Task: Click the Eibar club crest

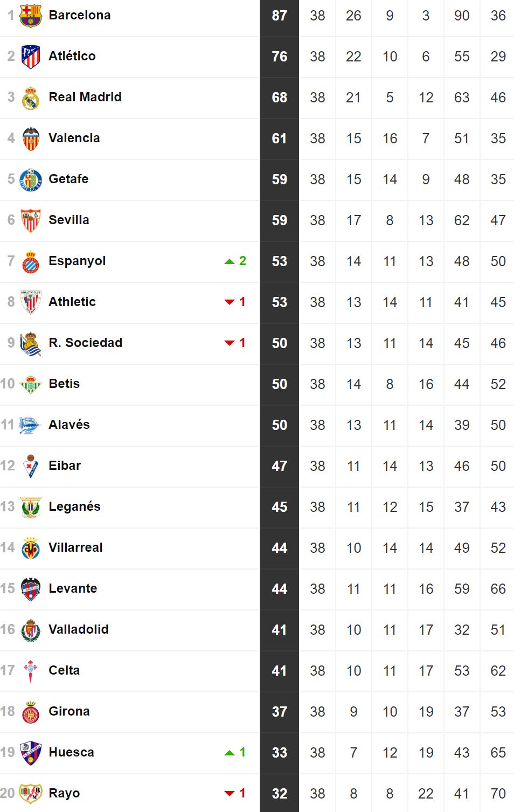Action: pos(31,466)
